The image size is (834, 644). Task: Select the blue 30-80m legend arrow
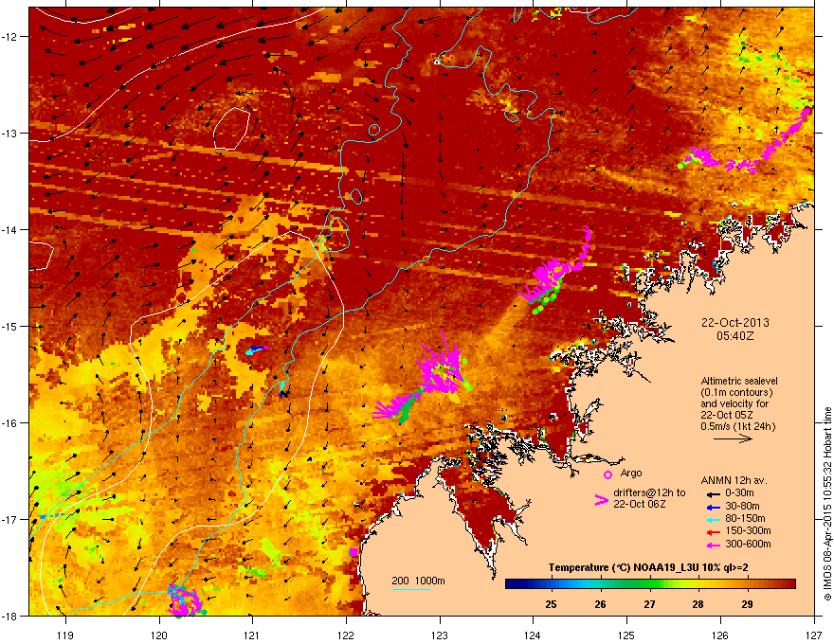(x=714, y=507)
